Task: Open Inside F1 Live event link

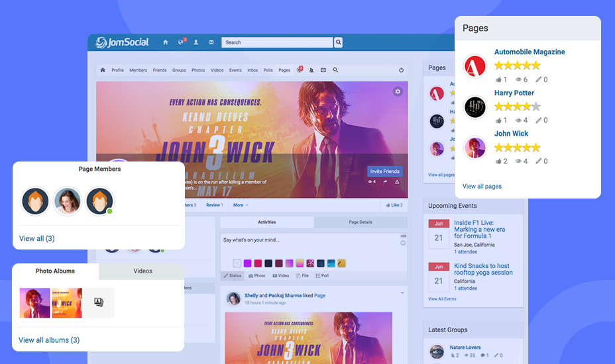Action: tap(479, 229)
